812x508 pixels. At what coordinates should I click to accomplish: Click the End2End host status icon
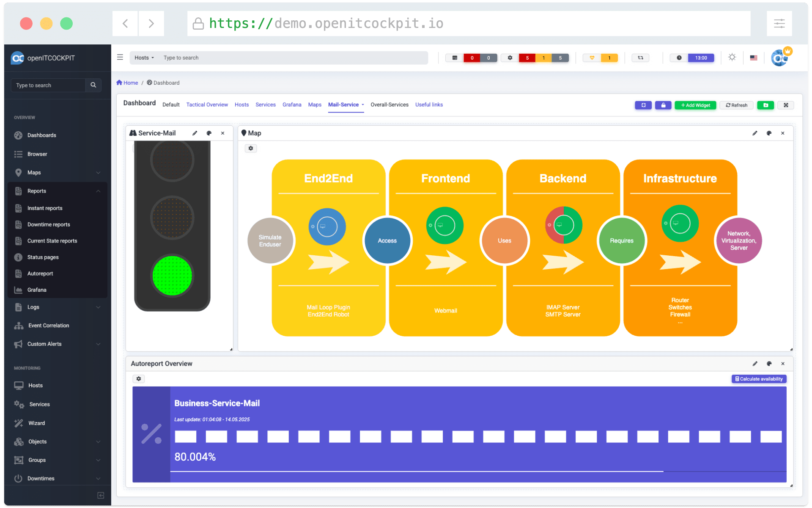(327, 226)
